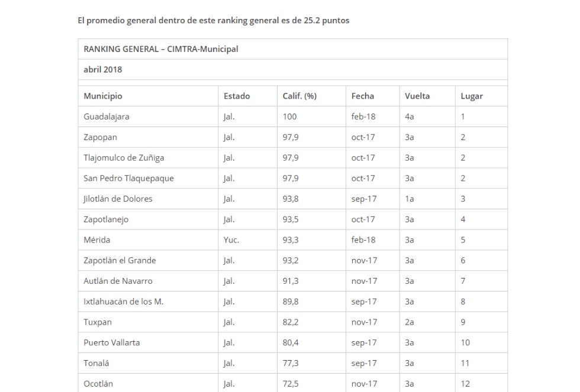Click the 'abril 2018' table caption

click(x=103, y=69)
